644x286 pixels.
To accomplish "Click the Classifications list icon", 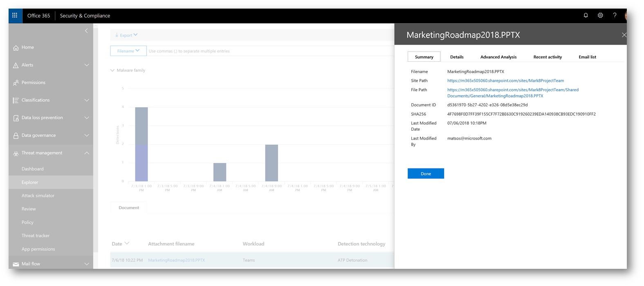I will tap(16, 100).
